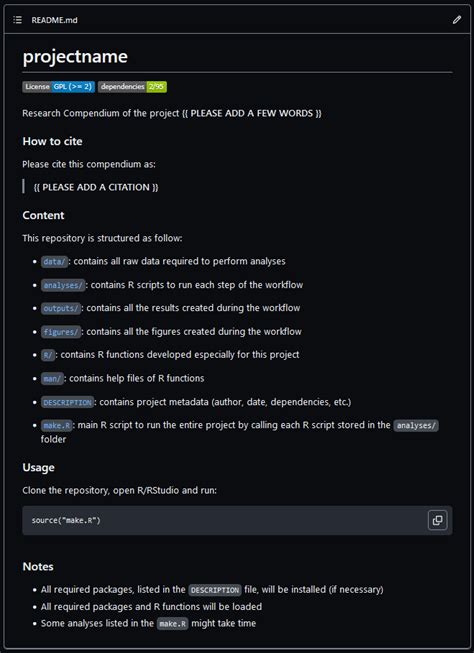The height and width of the screenshot is (653, 474).
Task: Select the README.md file title
Action: coord(54,20)
